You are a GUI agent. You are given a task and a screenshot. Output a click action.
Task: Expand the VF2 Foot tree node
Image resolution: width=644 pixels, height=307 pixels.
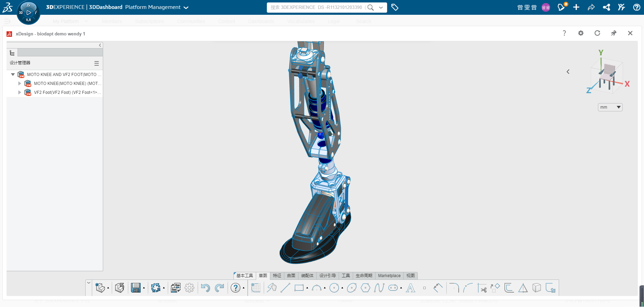[x=20, y=92]
